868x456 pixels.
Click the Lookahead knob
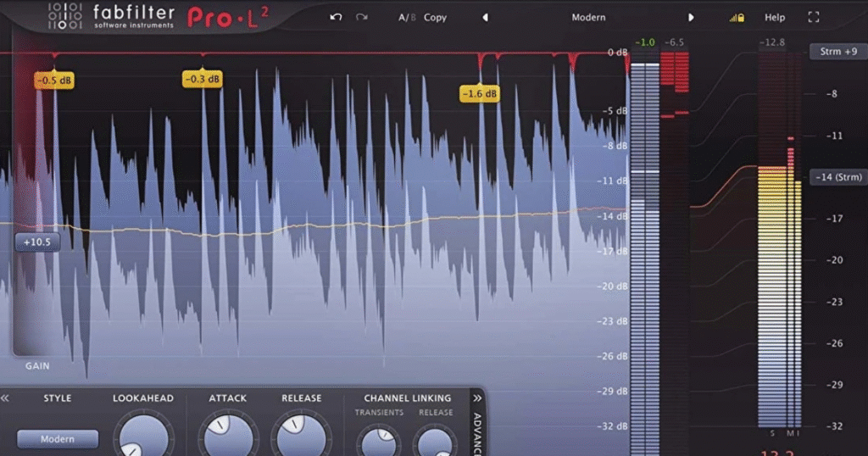tap(143, 438)
